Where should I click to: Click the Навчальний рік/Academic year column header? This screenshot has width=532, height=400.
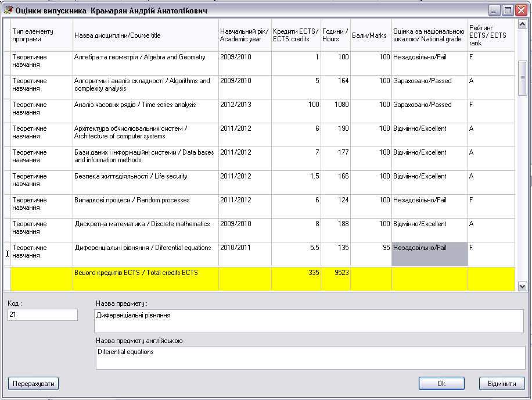245,35
